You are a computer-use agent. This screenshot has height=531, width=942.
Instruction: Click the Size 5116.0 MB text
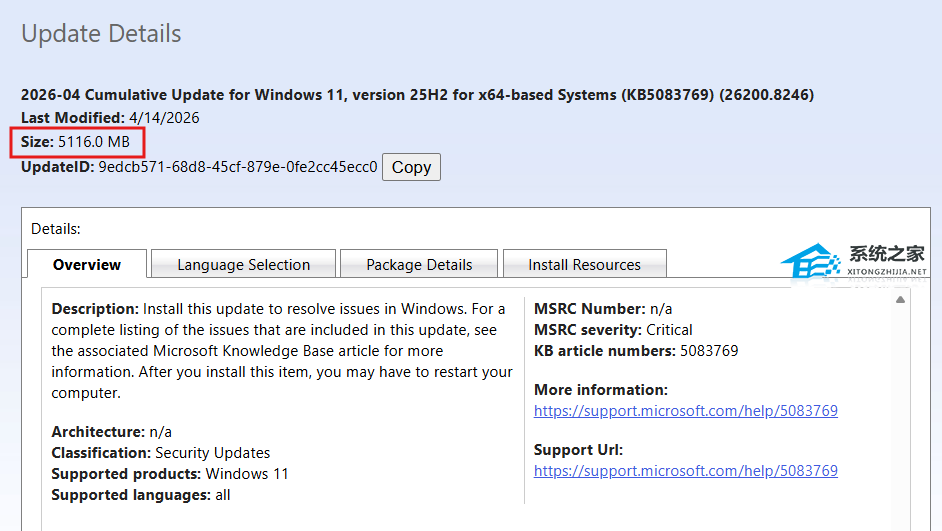click(75, 142)
